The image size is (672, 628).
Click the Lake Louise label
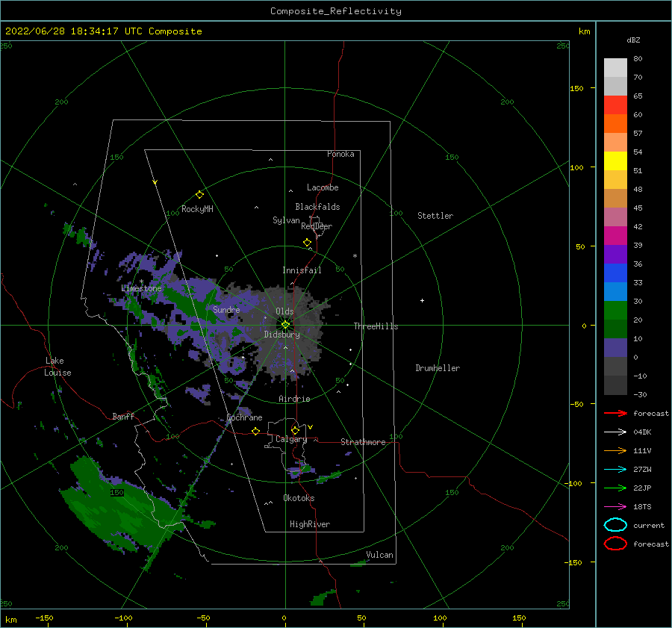pyautogui.click(x=57, y=367)
